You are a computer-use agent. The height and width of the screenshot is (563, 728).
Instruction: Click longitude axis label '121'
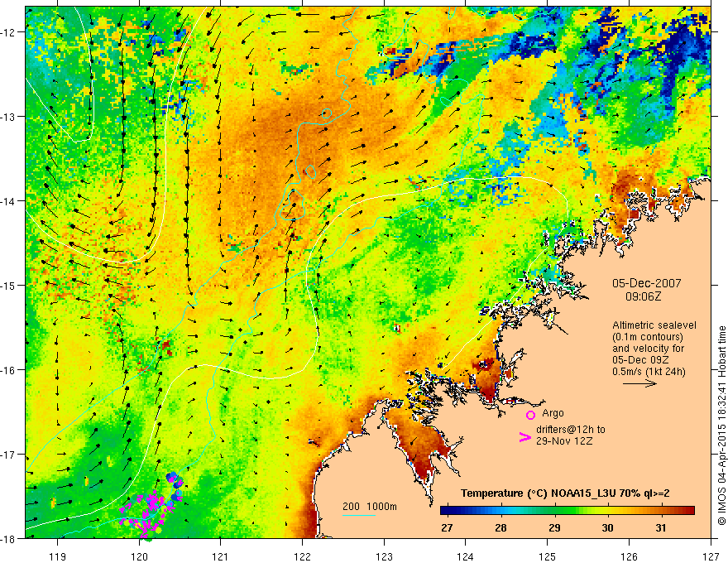(221, 556)
